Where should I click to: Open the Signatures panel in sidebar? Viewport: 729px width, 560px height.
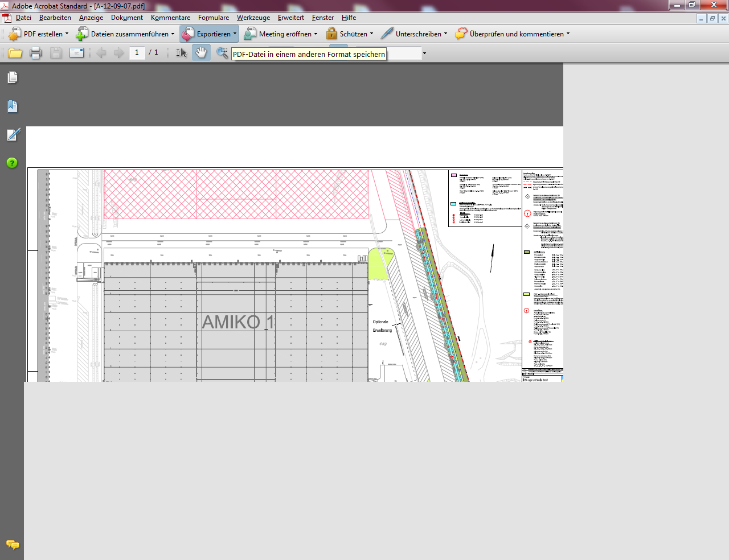tap(13, 135)
